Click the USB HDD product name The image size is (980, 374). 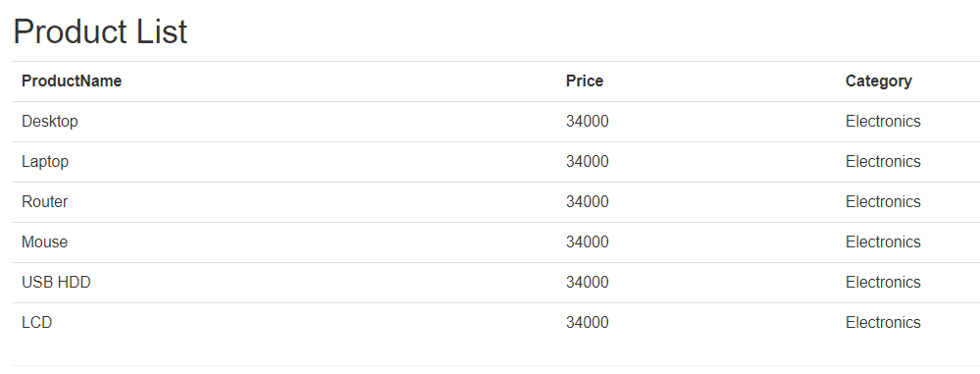click(56, 282)
